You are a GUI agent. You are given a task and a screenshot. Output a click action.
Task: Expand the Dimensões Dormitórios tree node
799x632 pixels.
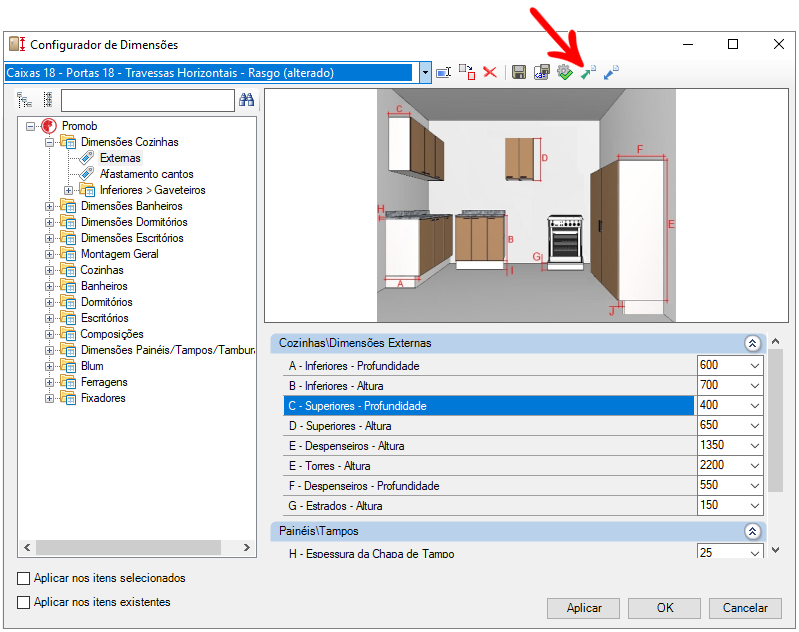[49, 222]
